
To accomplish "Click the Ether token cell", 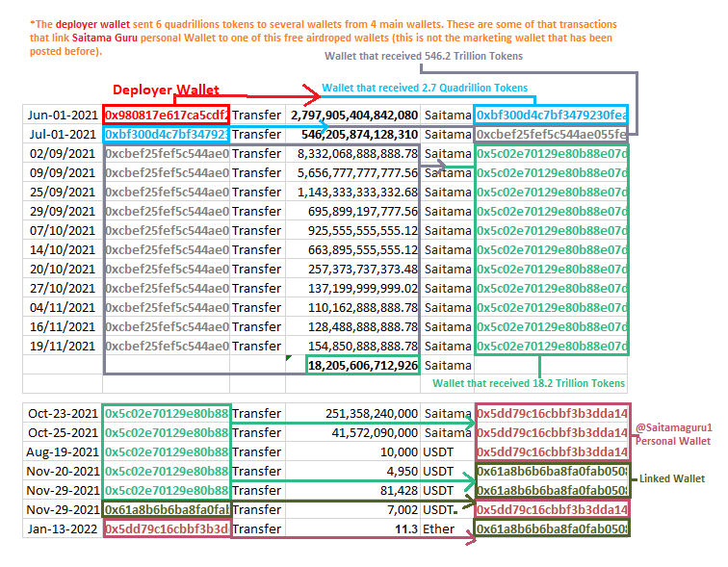I will coord(448,528).
